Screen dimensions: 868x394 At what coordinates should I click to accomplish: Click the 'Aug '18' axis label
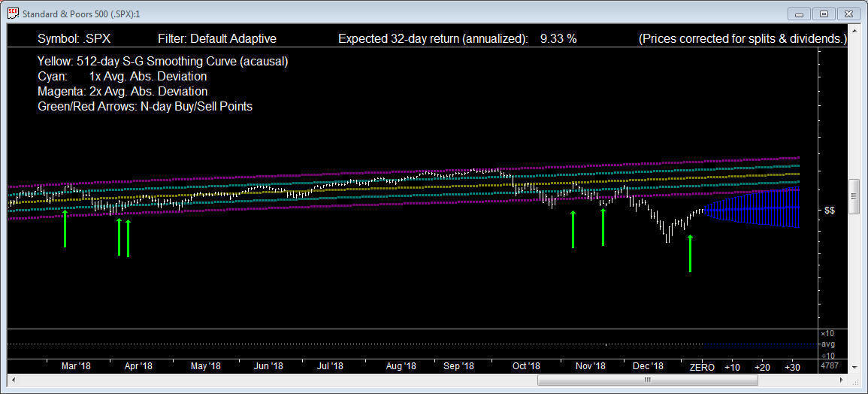pyautogui.click(x=401, y=366)
